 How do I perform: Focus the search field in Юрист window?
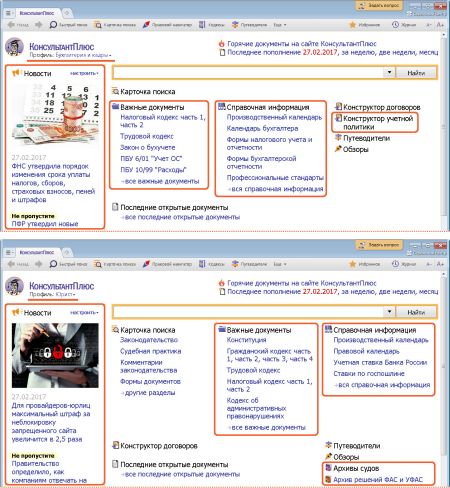coord(248,312)
